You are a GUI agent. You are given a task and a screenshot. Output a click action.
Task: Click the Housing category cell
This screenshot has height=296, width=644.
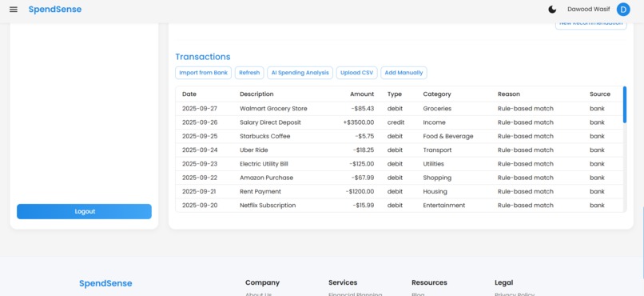pyautogui.click(x=435, y=191)
